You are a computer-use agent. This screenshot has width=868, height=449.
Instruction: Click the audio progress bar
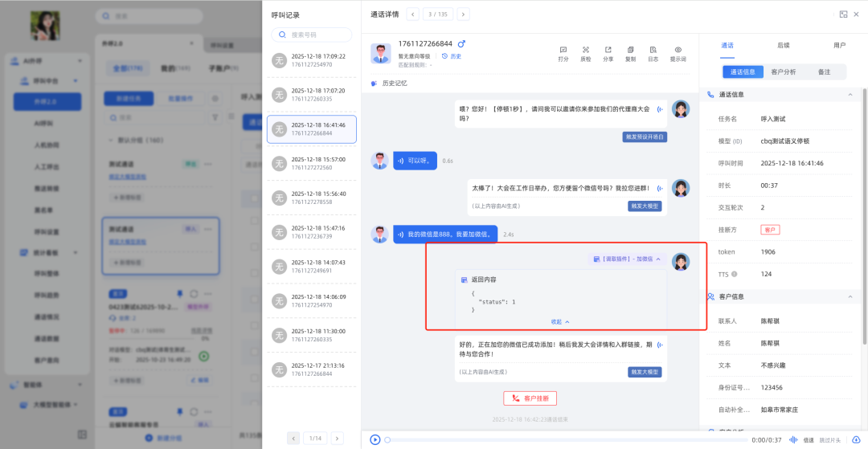coord(563,439)
